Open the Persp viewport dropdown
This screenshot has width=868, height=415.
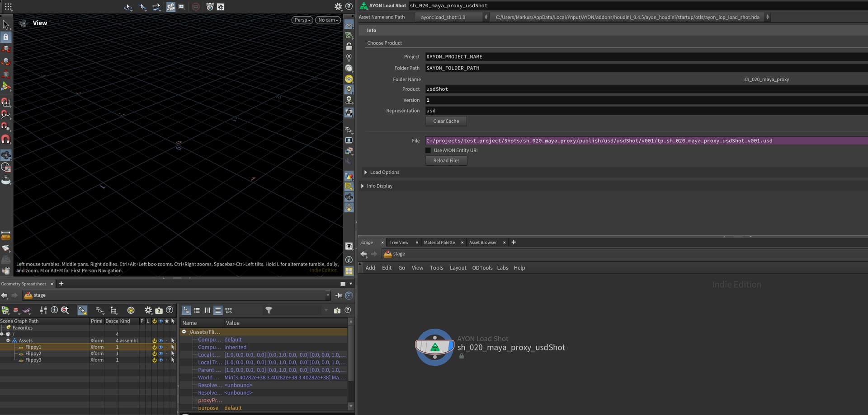tap(302, 20)
